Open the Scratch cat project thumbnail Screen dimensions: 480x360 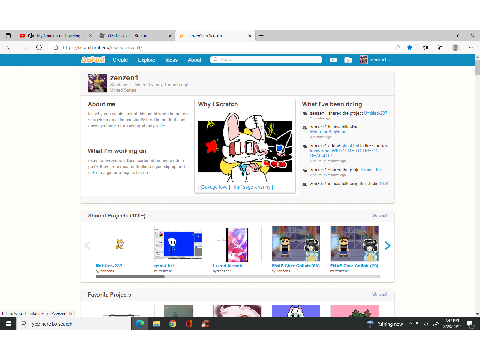coord(120,244)
